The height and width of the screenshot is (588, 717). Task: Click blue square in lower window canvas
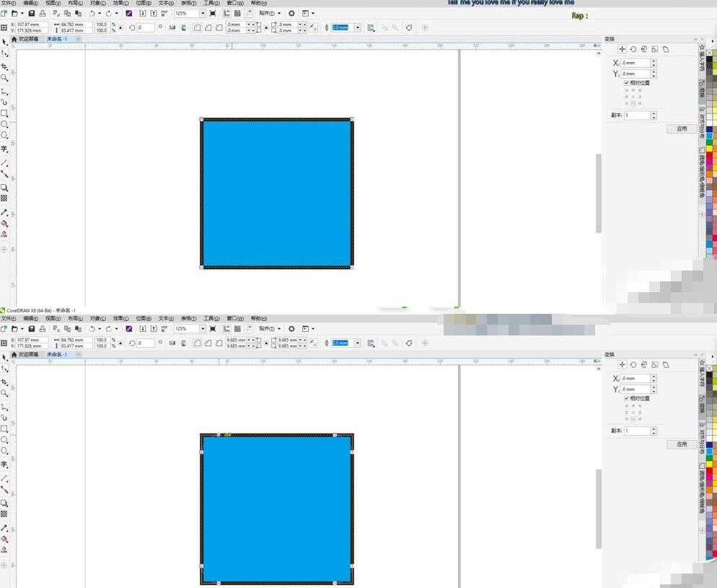(x=277, y=509)
